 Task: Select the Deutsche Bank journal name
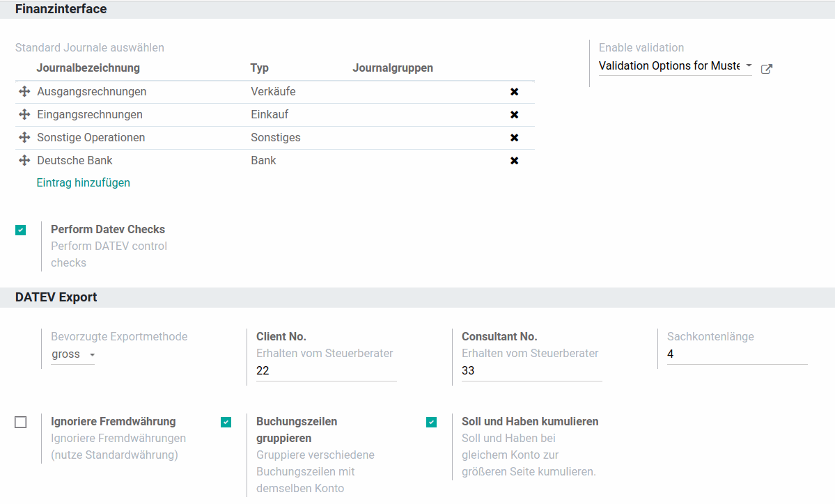click(x=75, y=160)
